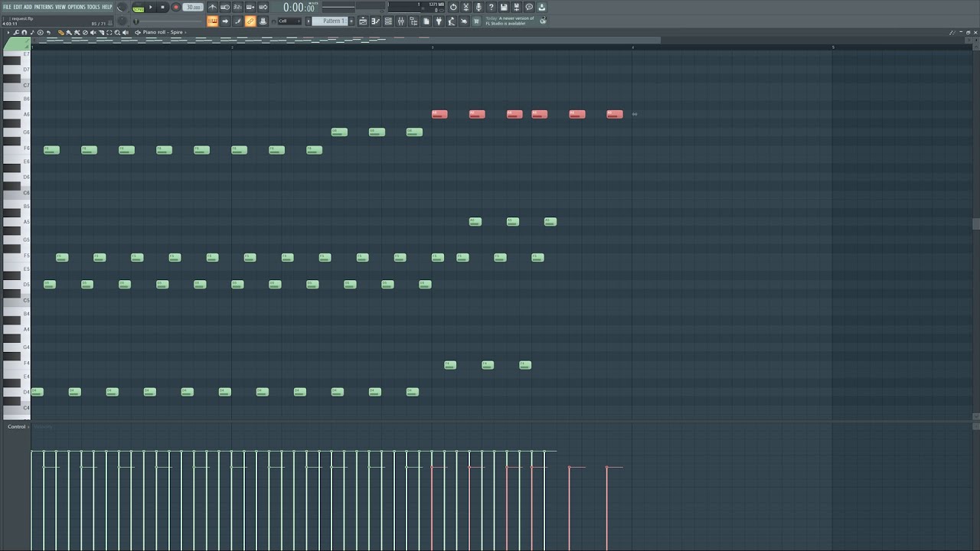
Task: Open the Control lane selector
Action: point(16,426)
